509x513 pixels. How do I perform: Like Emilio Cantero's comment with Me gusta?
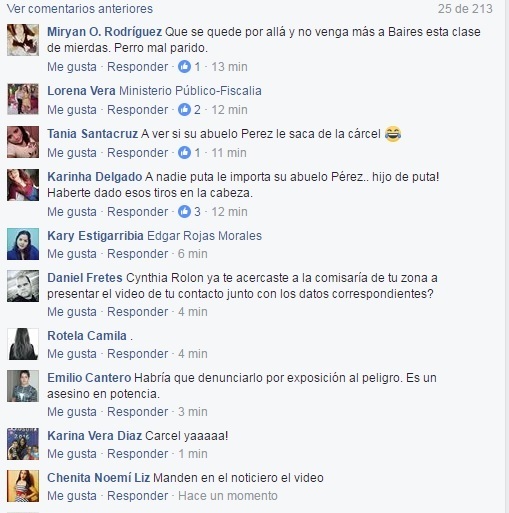72,412
